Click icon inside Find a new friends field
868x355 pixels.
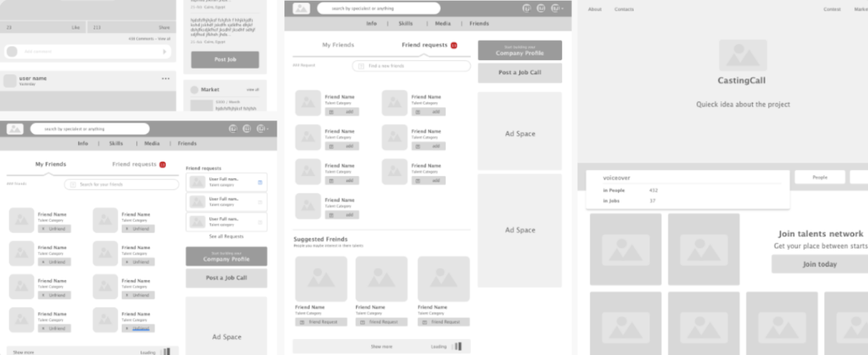(x=361, y=66)
